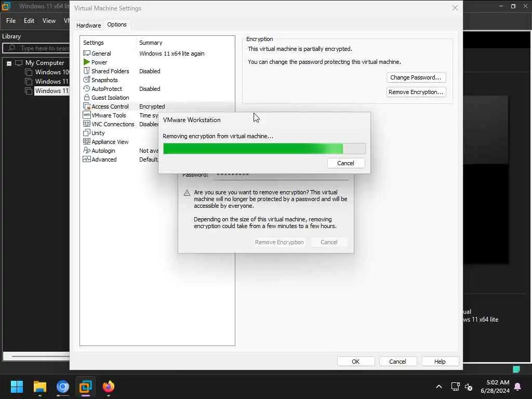This screenshot has height=399, width=532.
Task: Click the muted volume tray icon
Action: pos(469,387)
